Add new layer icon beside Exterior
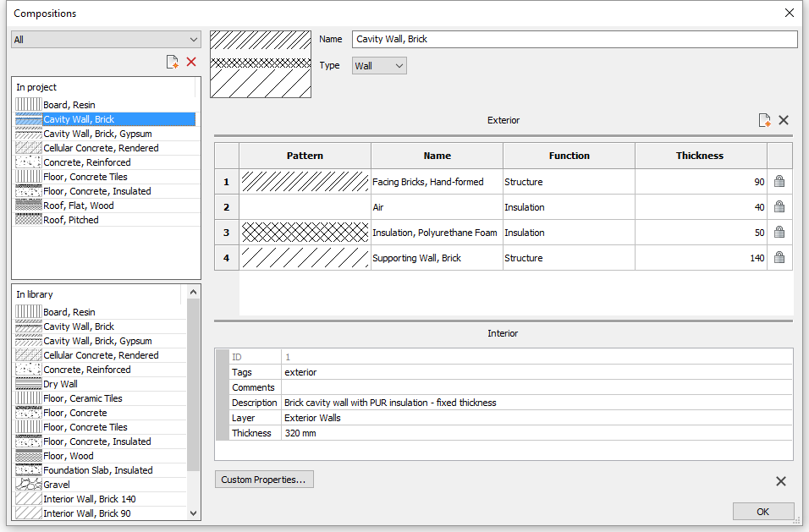The height and width of the screenshot is (532, 809). [x=765, y=121]
